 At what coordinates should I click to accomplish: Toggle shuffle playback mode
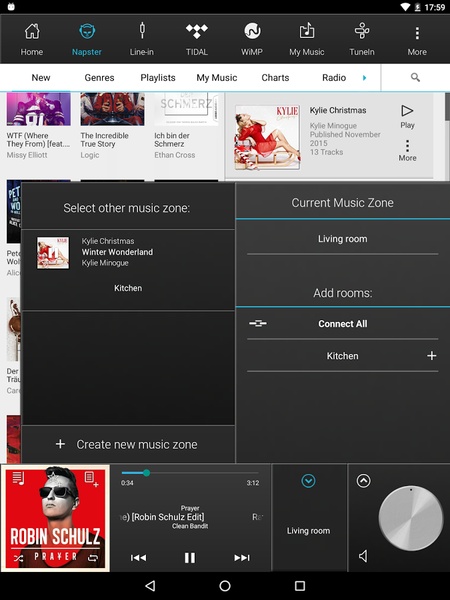pyautogui.click(x=18, y=558)
